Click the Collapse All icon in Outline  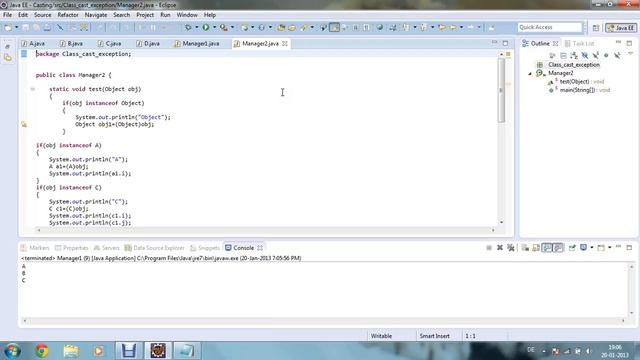pyautogui.click(x=563, y=55)
